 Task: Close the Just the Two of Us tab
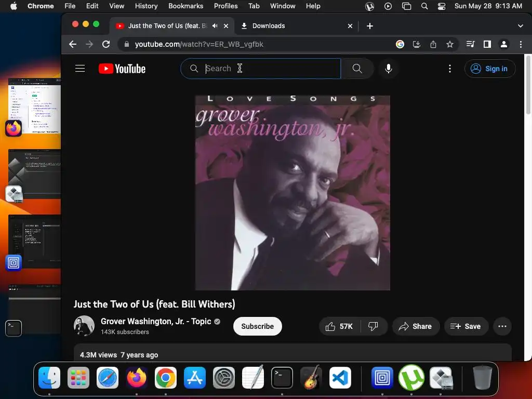point(226,26)
